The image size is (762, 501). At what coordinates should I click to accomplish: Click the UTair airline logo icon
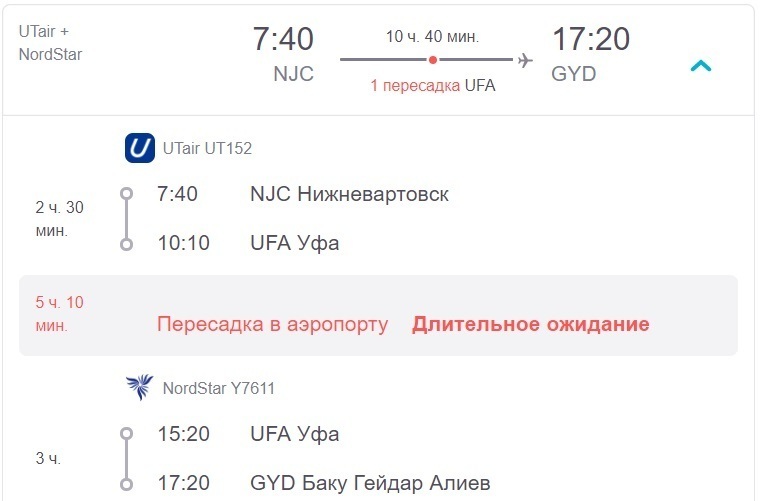[140, 148]
